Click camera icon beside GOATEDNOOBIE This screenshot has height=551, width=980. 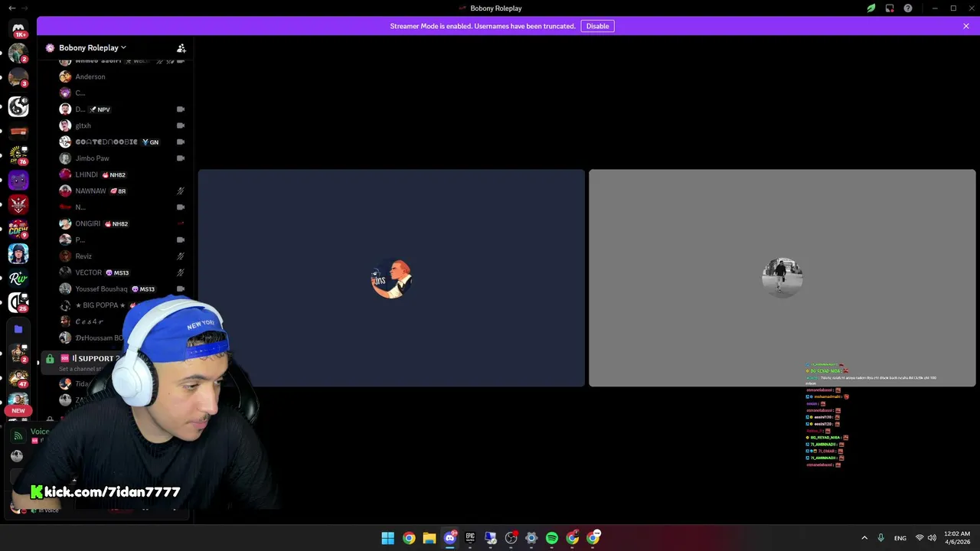click(181, 142)
